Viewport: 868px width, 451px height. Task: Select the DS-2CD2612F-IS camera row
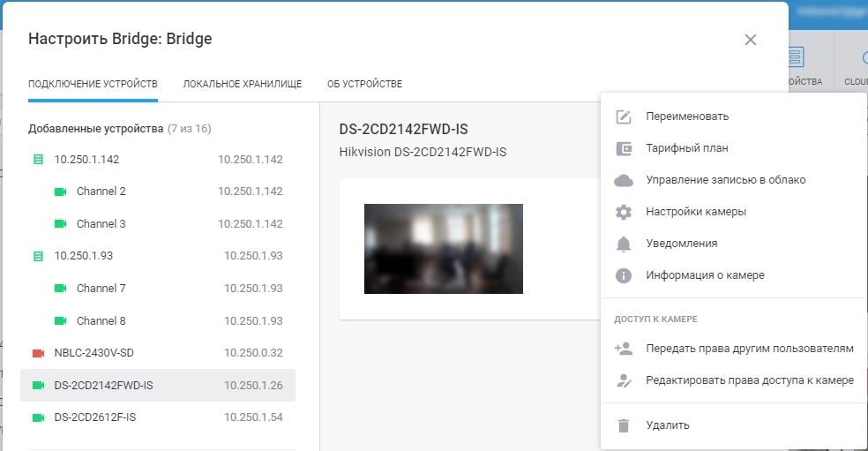click(x=158, y=417)
